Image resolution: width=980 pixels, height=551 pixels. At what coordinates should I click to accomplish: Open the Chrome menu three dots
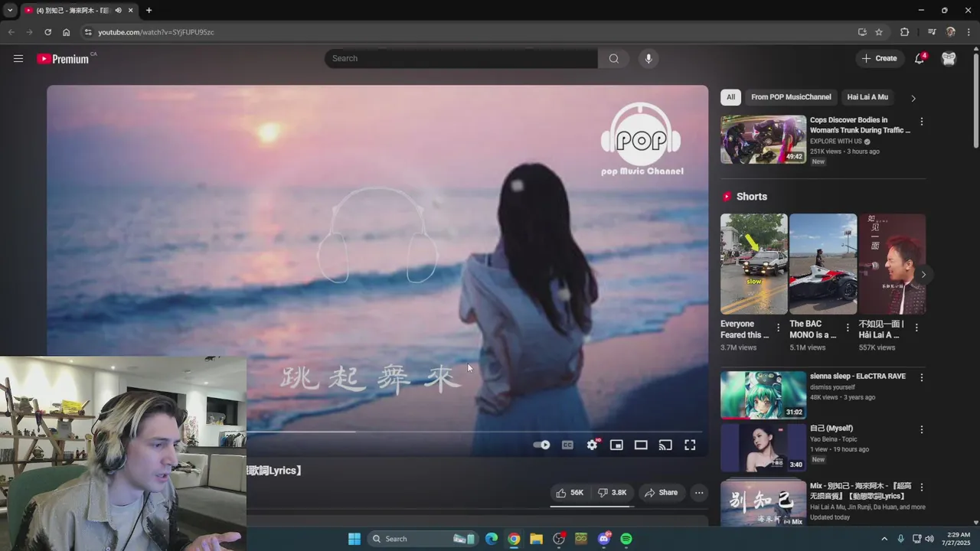click(969, 32)
